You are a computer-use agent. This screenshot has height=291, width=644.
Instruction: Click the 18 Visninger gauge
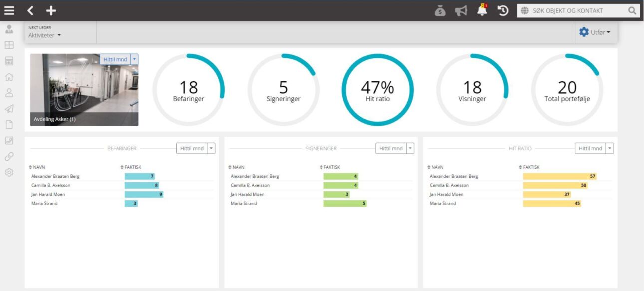[472, 90]
